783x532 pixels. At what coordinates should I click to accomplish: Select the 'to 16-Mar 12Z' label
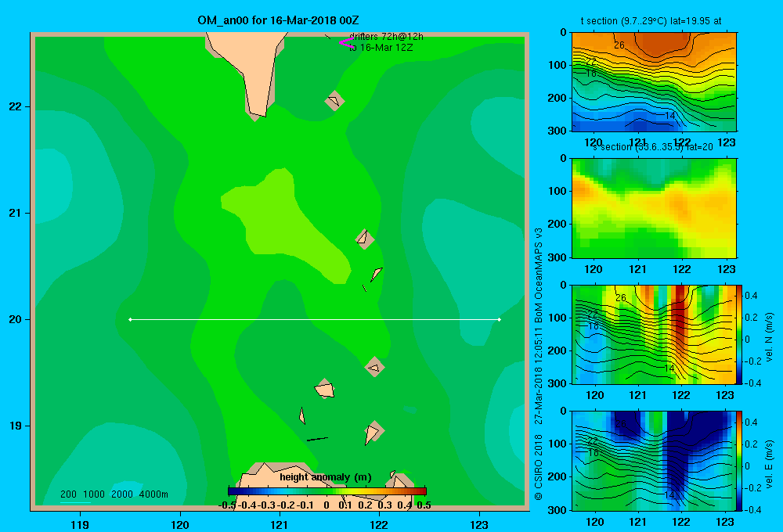[381, 48]
